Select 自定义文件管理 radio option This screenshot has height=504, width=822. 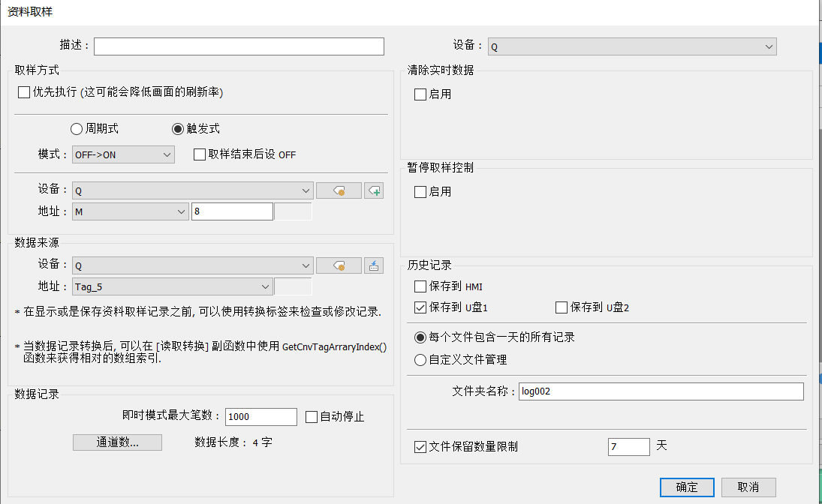pos(420,360)
